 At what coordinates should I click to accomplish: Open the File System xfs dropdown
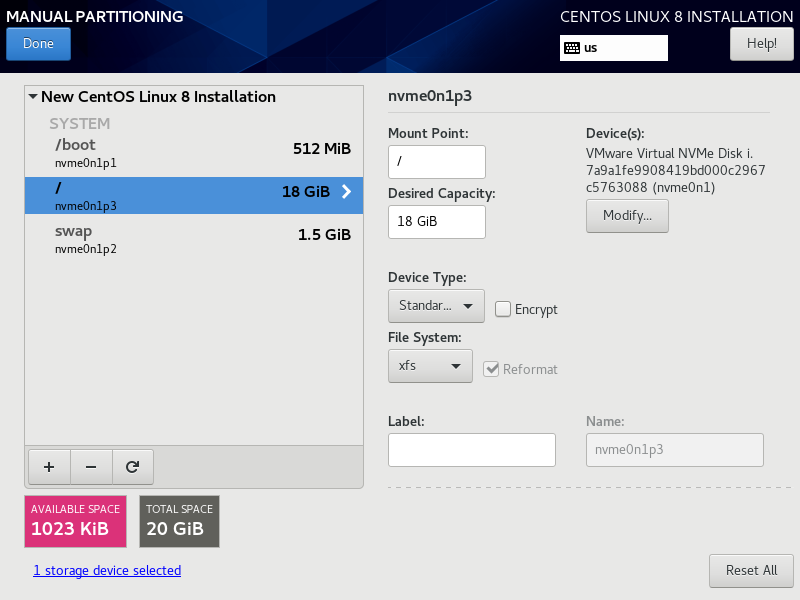tap(430, 366)
